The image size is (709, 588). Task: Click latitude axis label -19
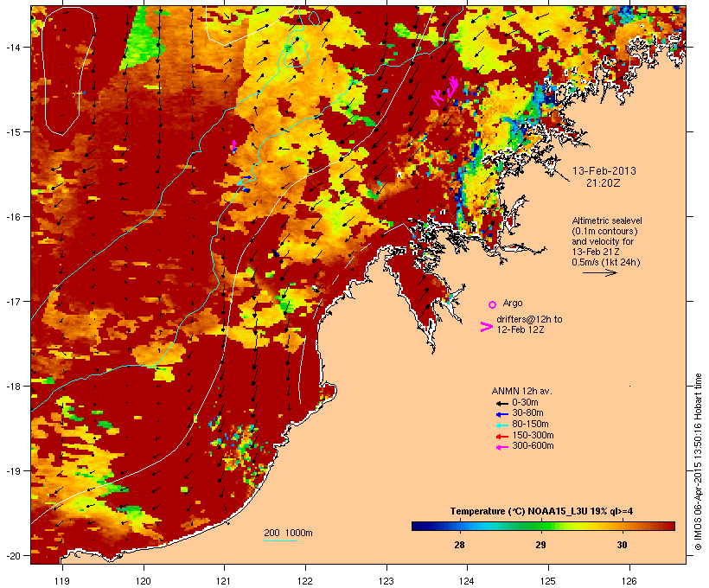pyautogui.click(x=13, y=471)
